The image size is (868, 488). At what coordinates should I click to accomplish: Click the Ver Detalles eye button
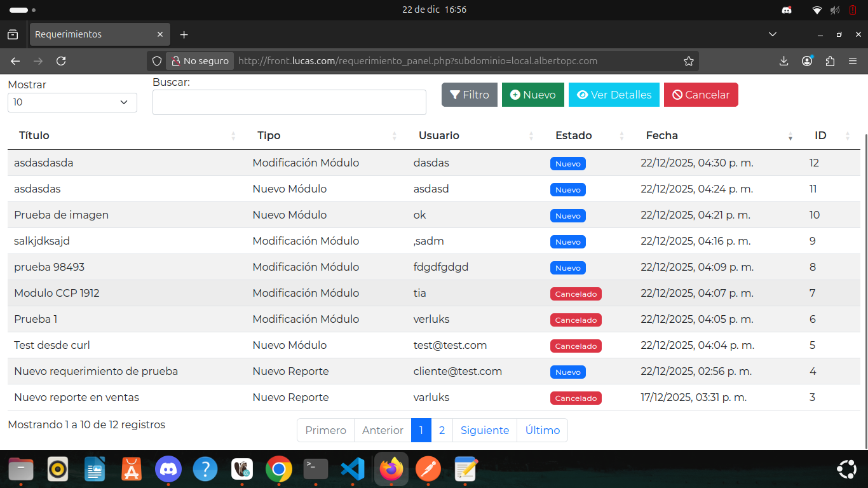[x=614, y=95]
